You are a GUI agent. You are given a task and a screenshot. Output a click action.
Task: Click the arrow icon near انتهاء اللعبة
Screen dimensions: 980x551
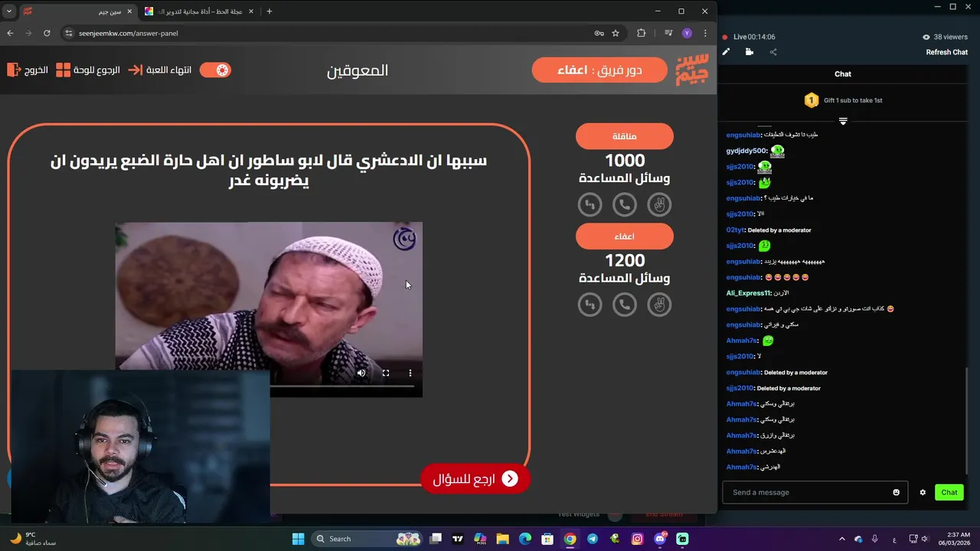pos(135,70)
